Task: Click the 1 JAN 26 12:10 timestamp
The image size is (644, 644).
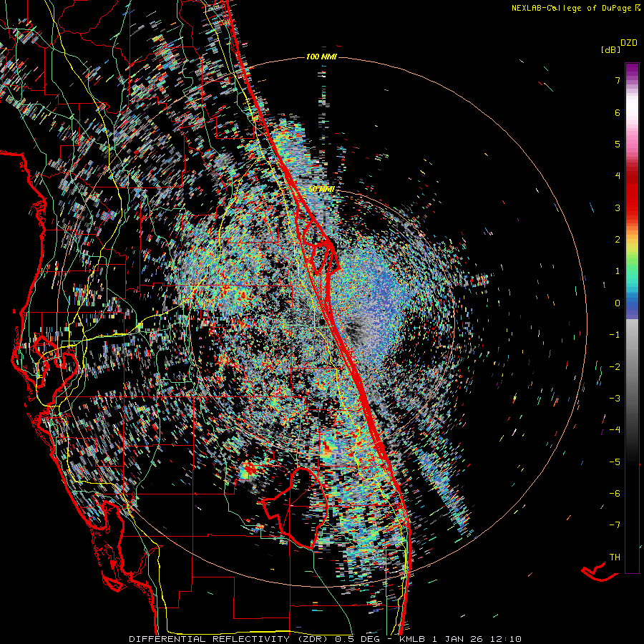Action: (477, 639)
